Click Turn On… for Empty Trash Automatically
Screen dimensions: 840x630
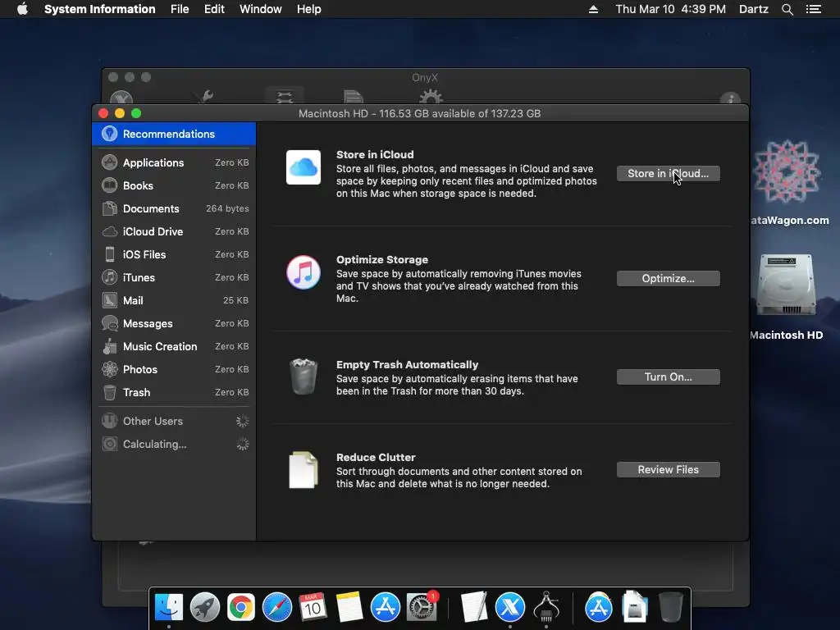668,377
